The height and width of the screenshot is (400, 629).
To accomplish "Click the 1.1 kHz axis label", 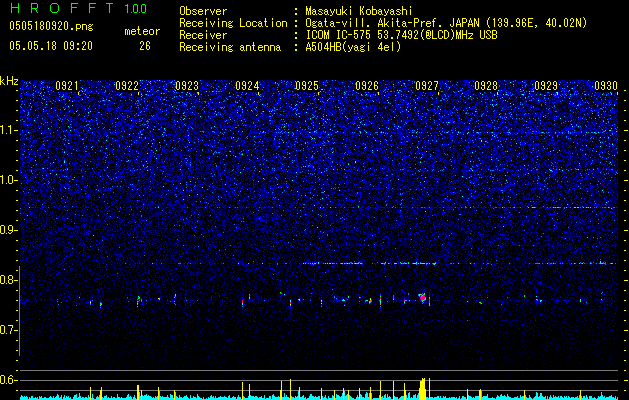I will click(x=9, y=130).
